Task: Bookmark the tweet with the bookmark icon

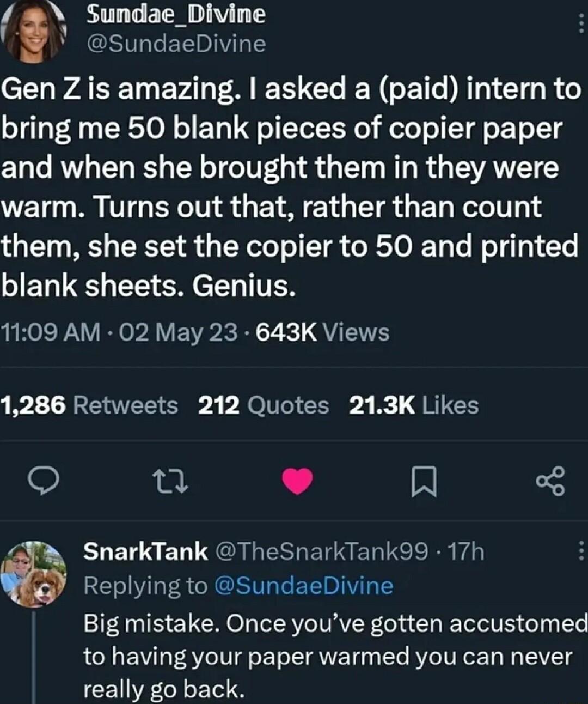Action: (x=423, y=482)
